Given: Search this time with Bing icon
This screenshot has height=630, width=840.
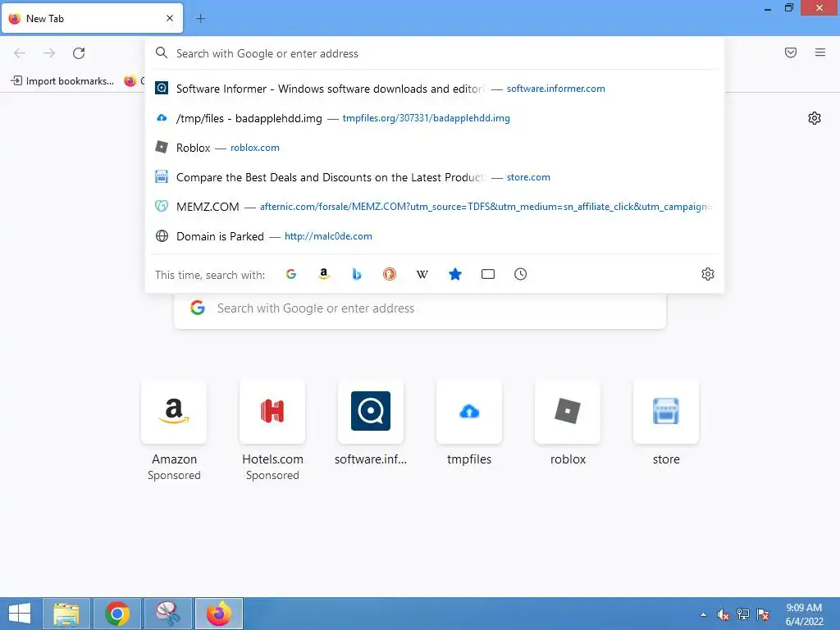Looking at the screenshot, I should click(x=357, y=274).
